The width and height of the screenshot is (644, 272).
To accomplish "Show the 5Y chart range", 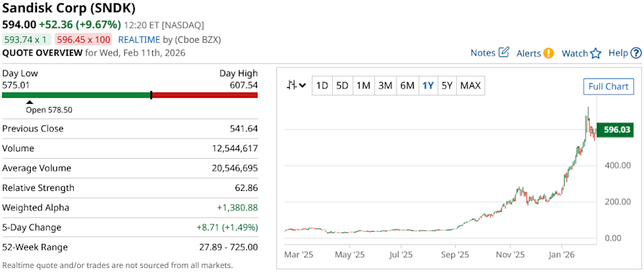I will tap(447, 85).
